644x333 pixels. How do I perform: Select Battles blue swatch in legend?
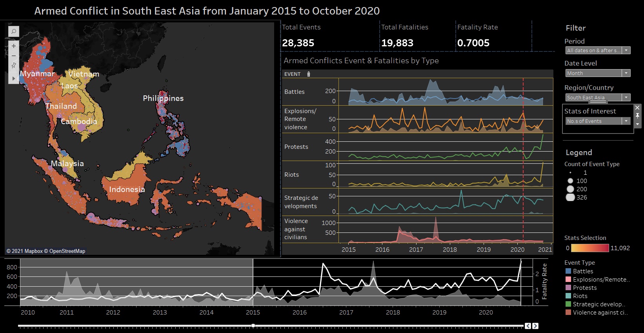click(568, 271)
